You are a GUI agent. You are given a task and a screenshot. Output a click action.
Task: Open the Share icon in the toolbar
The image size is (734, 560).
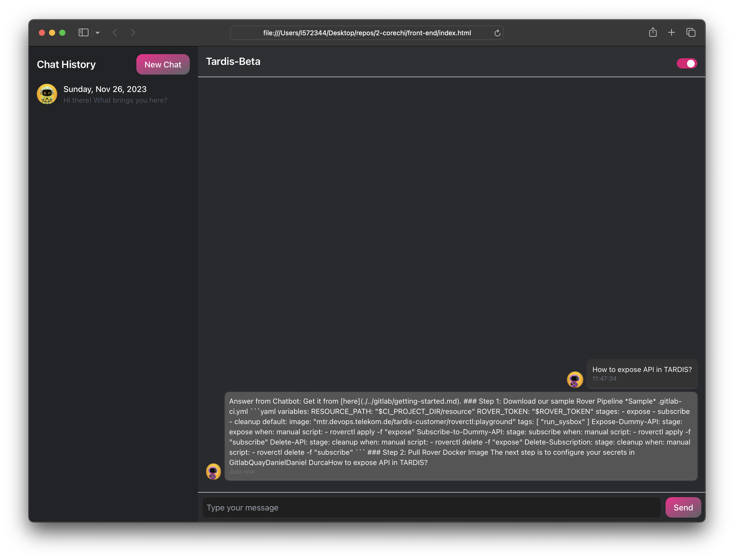(653, 32)
